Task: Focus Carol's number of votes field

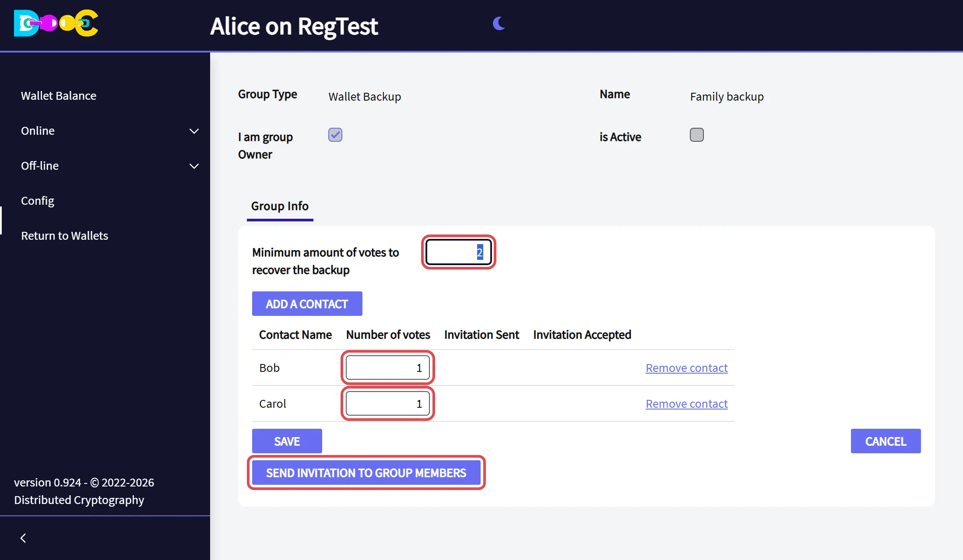Action: [387, 403]
